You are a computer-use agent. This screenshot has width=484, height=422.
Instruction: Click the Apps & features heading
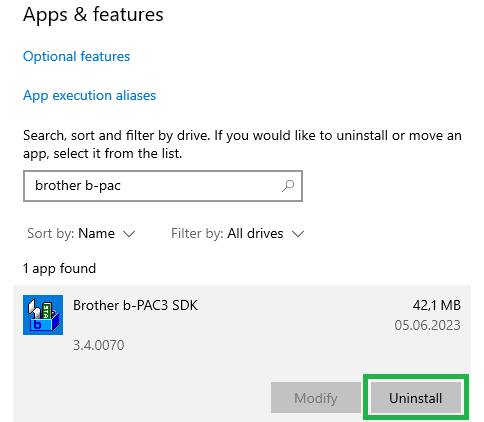[x=93, y=14]
